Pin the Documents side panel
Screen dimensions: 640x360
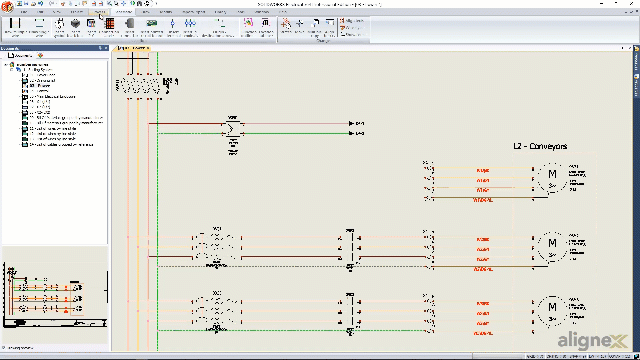click(100, 48)
